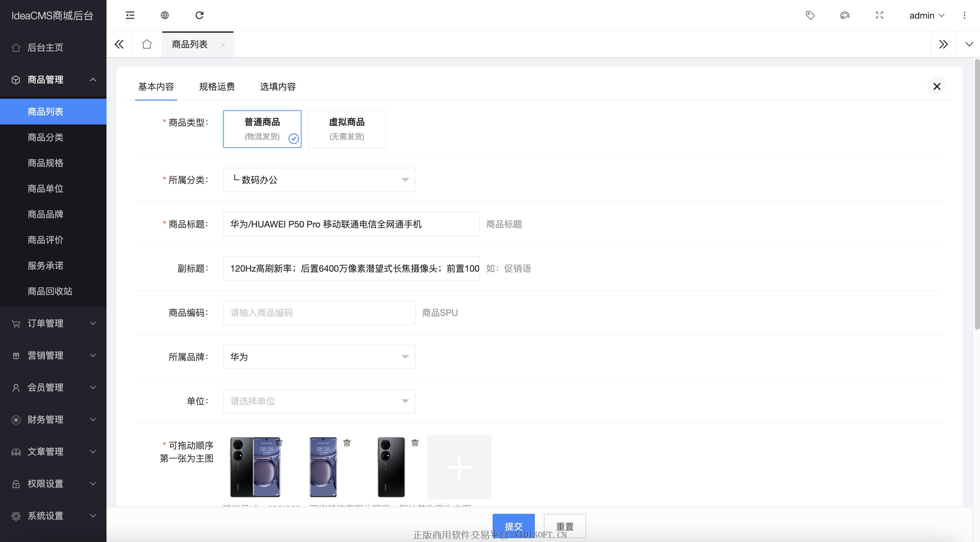Expand the 文章管理 menu chevron
The image size is (980, 542).
(x=93, y=452)
